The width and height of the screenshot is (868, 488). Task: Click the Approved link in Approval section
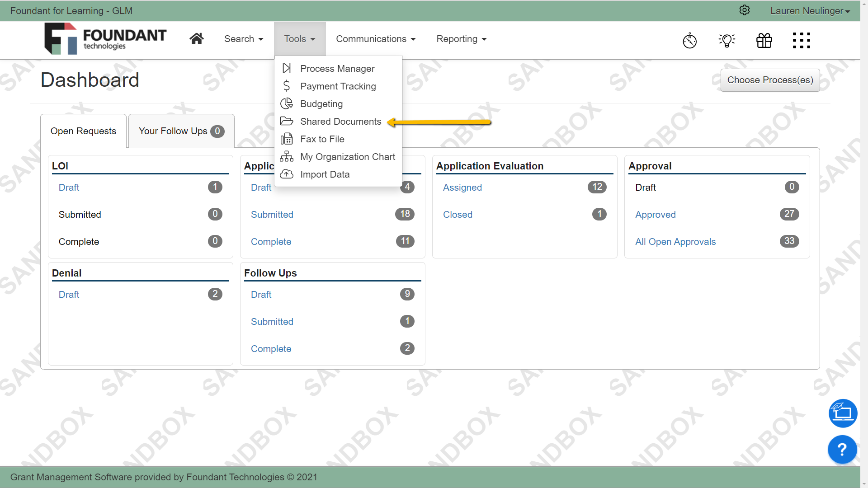click(655, 214)
